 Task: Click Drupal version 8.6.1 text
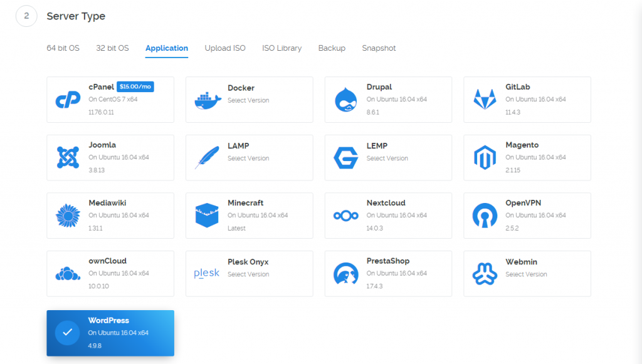[372, 112]
